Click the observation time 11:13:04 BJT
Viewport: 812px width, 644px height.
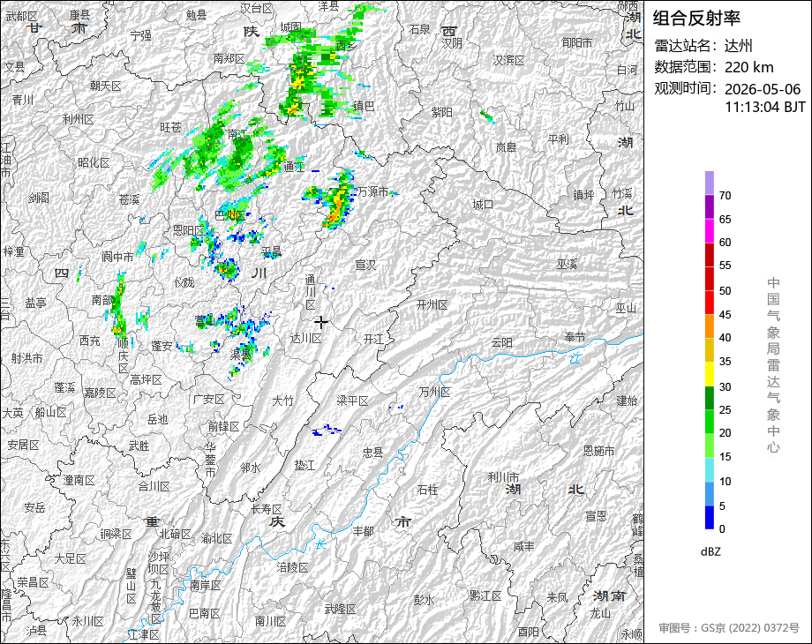click(x=765, y=107)
